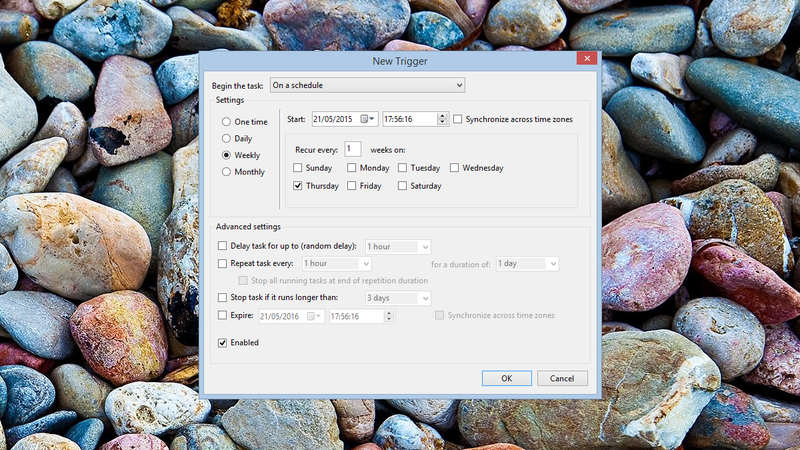
Task: Enable Stop task if it runs longer than
Action: pos(222,297)
